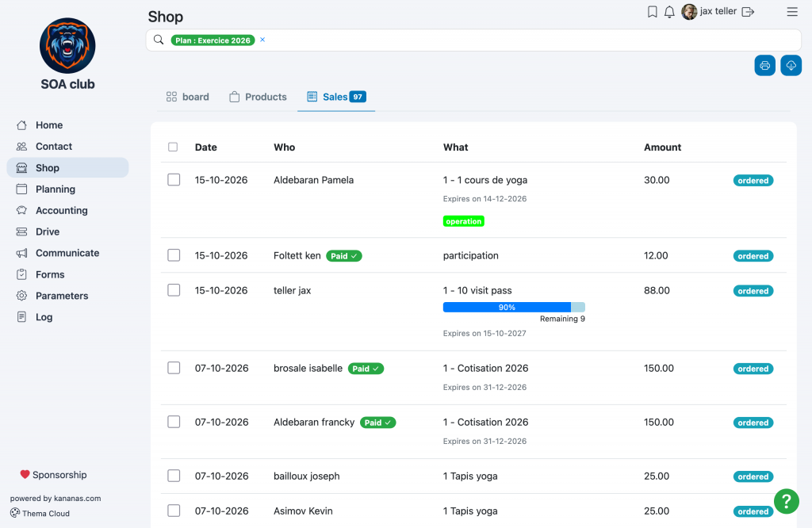The width and height of the screenshot is (812, 528).
Task: Open Communicate in the sidebar
Action: [67, 253]
